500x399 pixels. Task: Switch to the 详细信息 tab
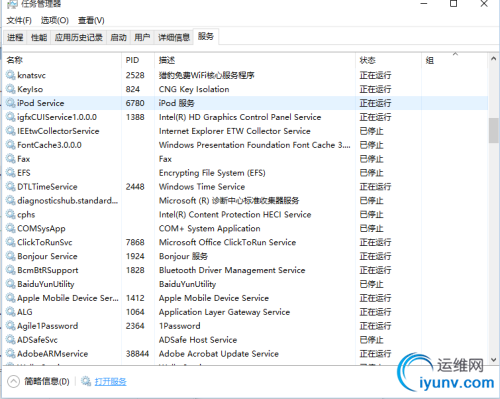(174, 37)
